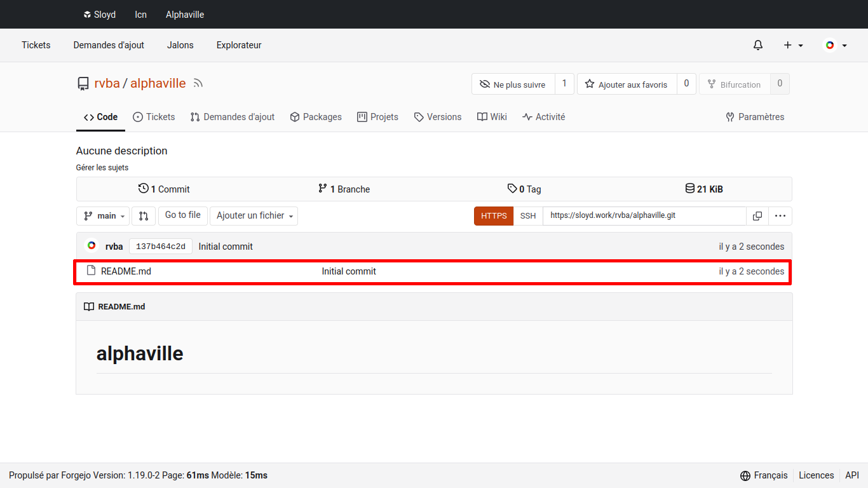Open the language selector globe Français

click(764, 475)
